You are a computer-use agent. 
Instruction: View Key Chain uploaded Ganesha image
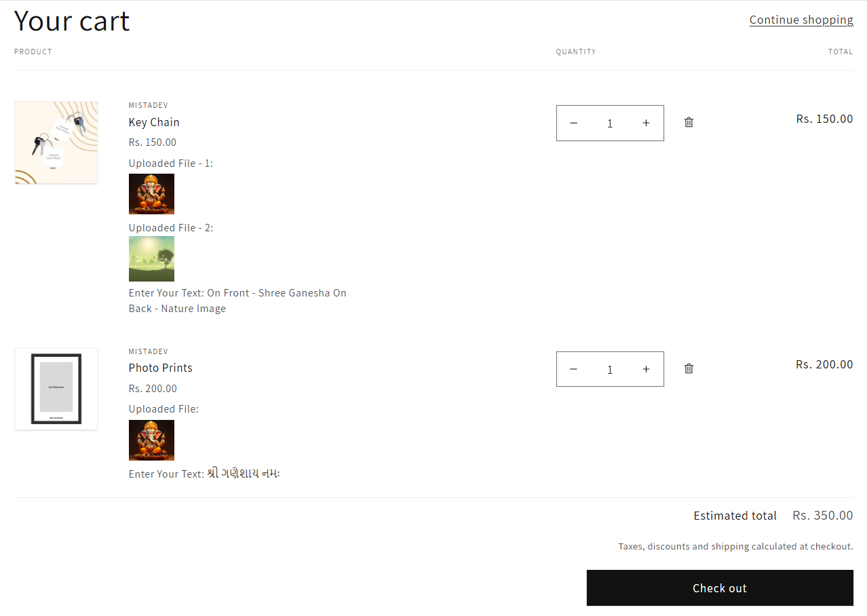[x=151, y=194]
